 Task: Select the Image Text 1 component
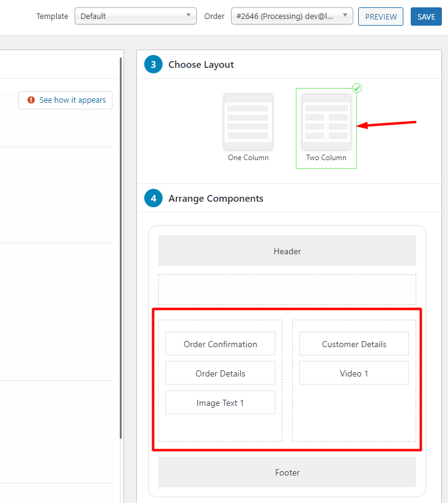(x=220, y=403)
